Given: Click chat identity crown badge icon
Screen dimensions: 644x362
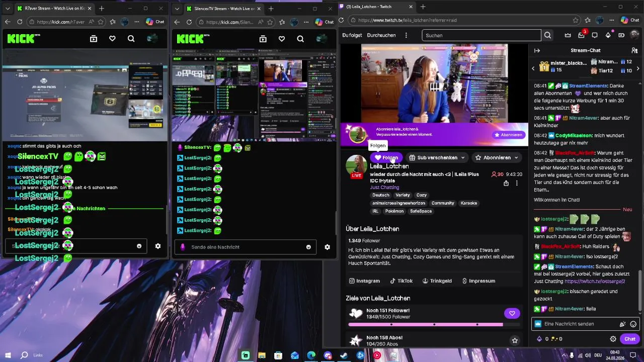Looking at the screenshot, I should click(538, 324).
